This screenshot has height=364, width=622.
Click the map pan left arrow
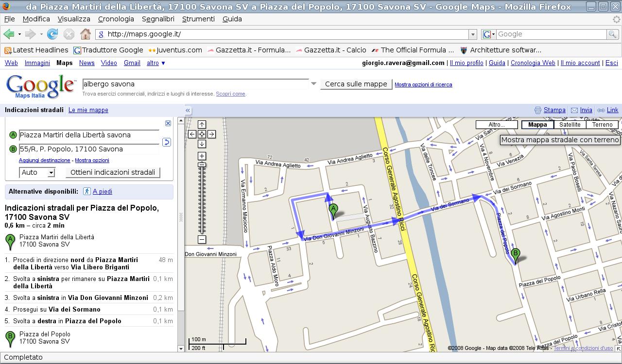192,134
